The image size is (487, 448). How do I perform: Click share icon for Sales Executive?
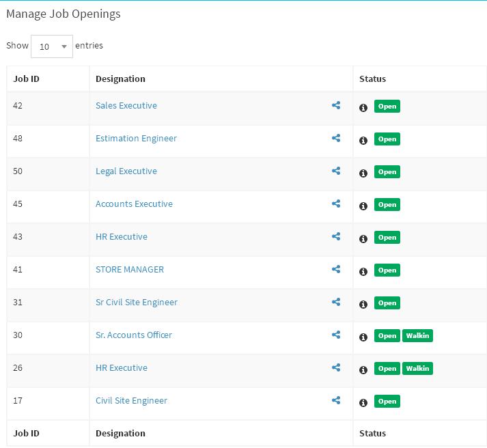tap(336, 105)
